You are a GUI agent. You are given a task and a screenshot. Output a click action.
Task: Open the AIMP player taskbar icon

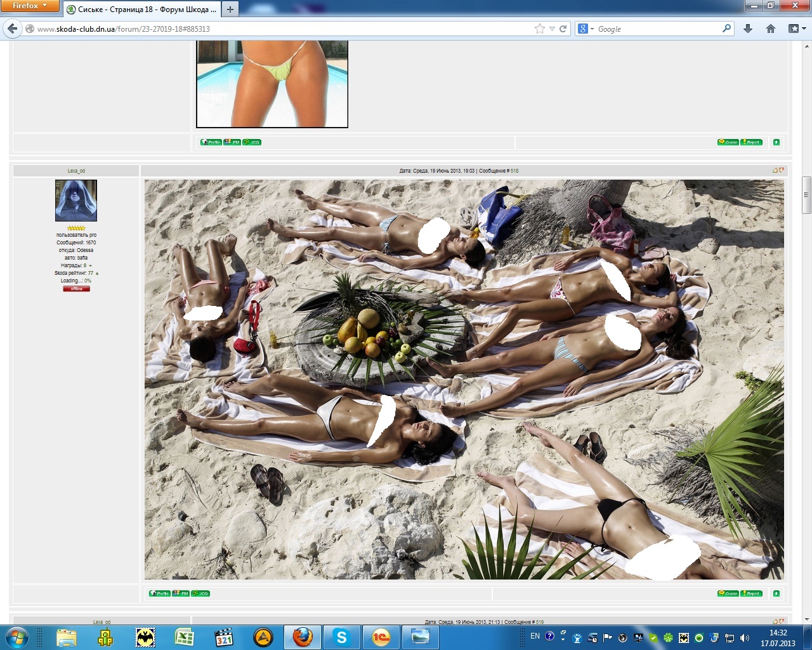coord(263,637)
